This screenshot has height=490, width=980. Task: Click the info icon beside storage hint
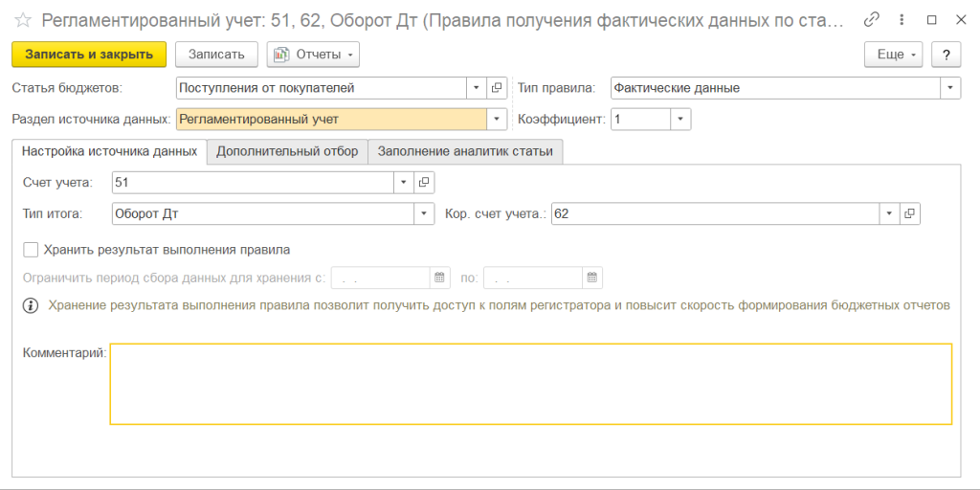click(30, 305)
